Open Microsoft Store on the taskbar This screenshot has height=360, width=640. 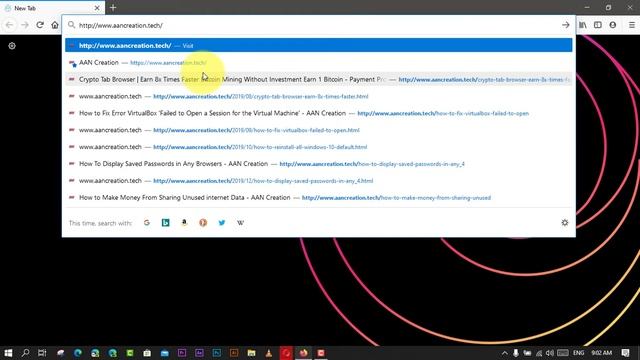point(147,353)
